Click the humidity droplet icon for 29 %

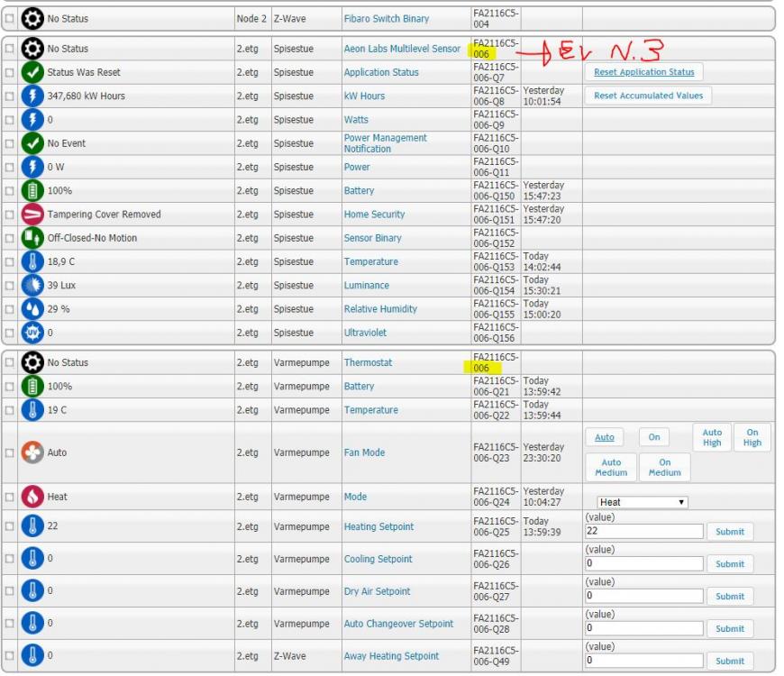[32, 309]
